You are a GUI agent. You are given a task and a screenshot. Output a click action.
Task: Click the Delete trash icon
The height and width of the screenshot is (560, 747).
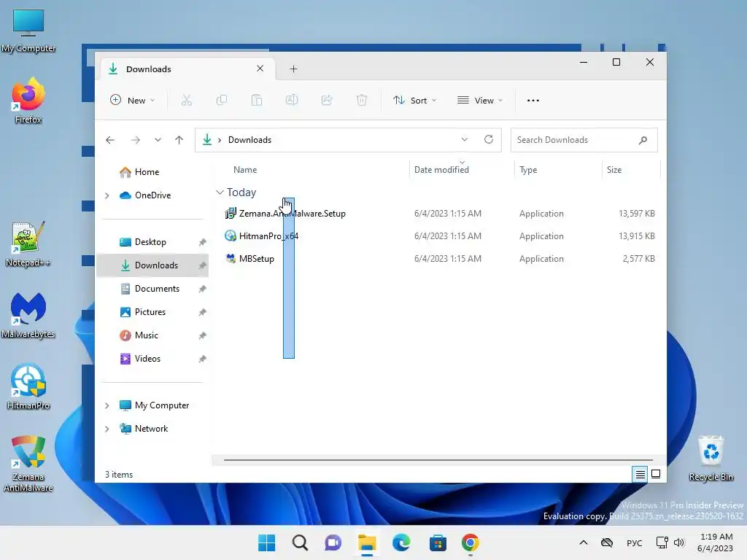point(362,100)
